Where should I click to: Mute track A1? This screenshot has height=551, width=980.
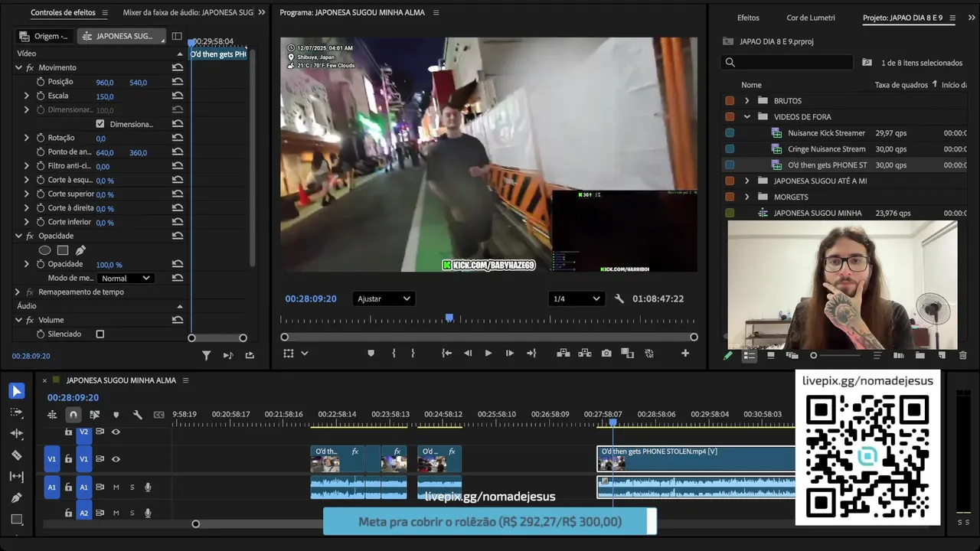(x=116, y=487)
